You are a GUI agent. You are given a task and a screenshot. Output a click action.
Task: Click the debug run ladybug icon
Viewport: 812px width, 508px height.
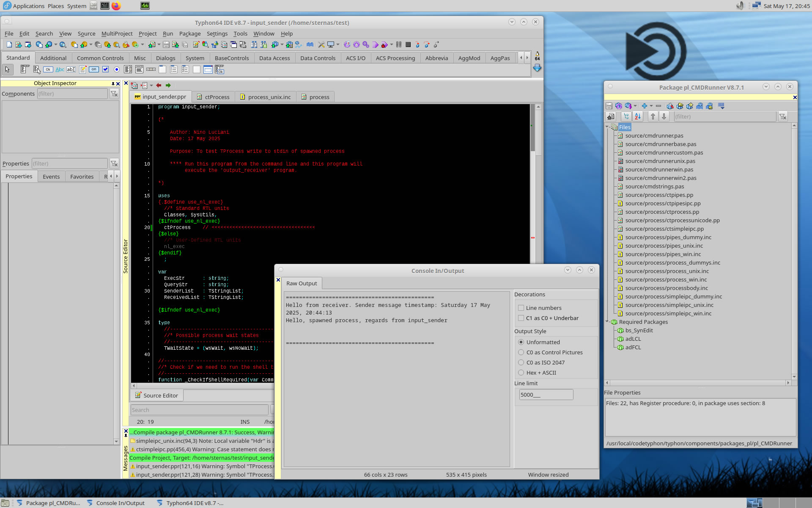click(384, 44)
